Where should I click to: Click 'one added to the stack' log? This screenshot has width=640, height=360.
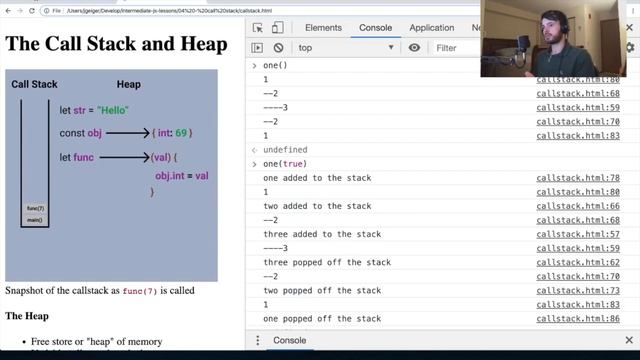(317, 178)
